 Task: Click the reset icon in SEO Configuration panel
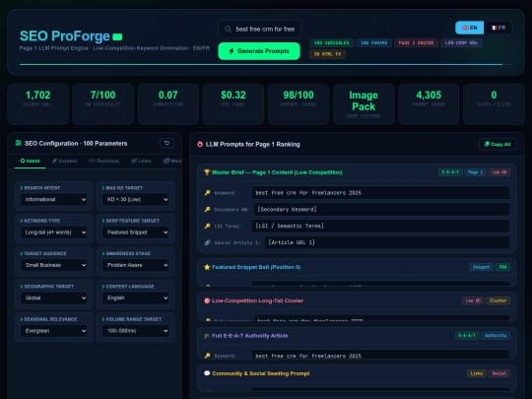166,143
